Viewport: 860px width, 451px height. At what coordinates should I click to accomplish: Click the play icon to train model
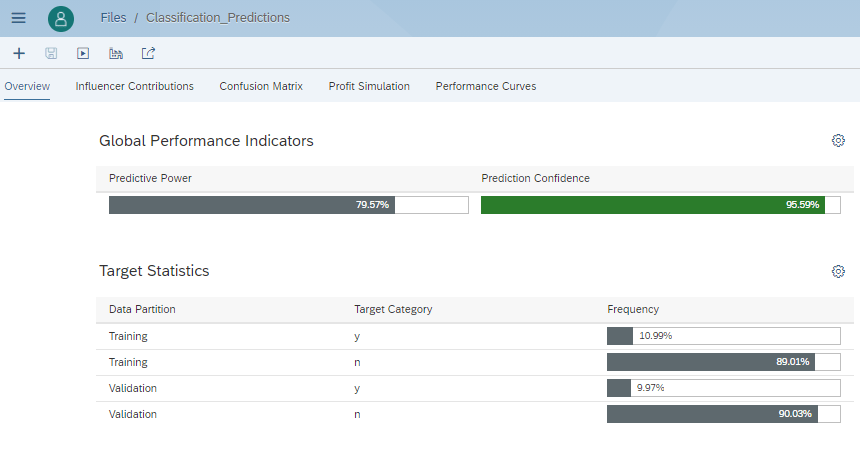[83, 53]
